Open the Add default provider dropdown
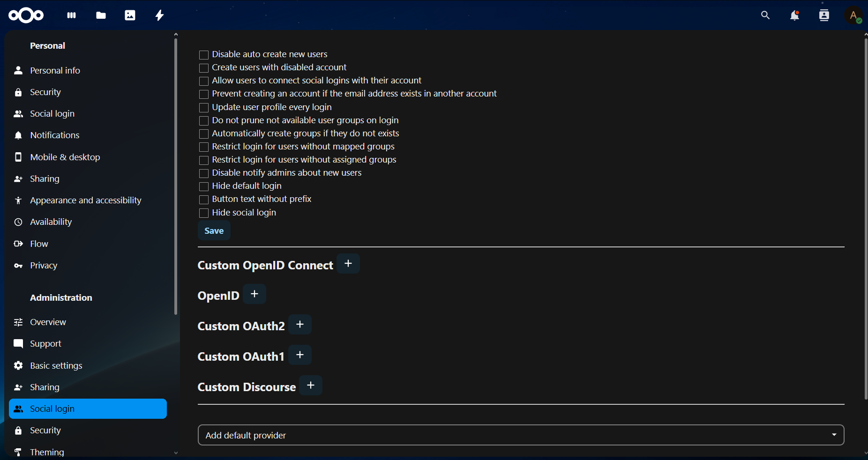Screen dimensions: 868x460 pyautogui.click(x=521, y=435)
